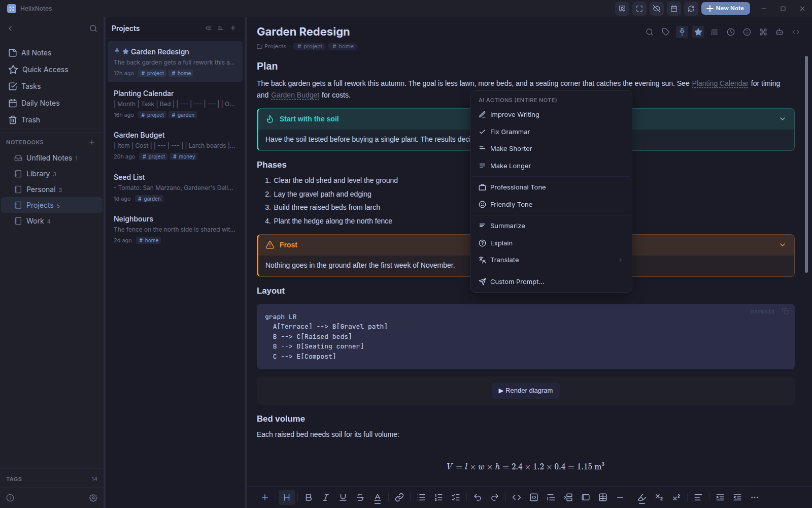The image size is (812, 508).
Task: Follow the Planting Calendar link
Action: 720,83
